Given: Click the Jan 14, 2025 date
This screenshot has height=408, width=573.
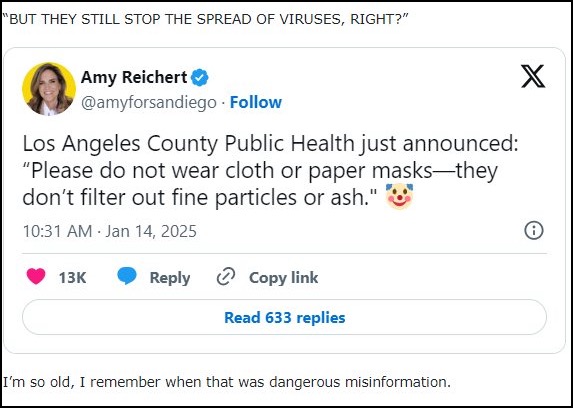Looking at the screenshot, I should pos(151,231).
